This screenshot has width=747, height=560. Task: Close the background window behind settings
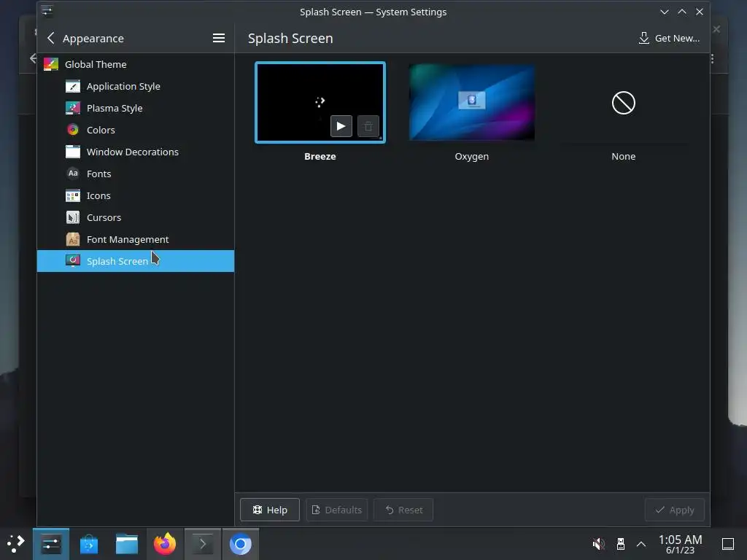[x=716, y=29]
